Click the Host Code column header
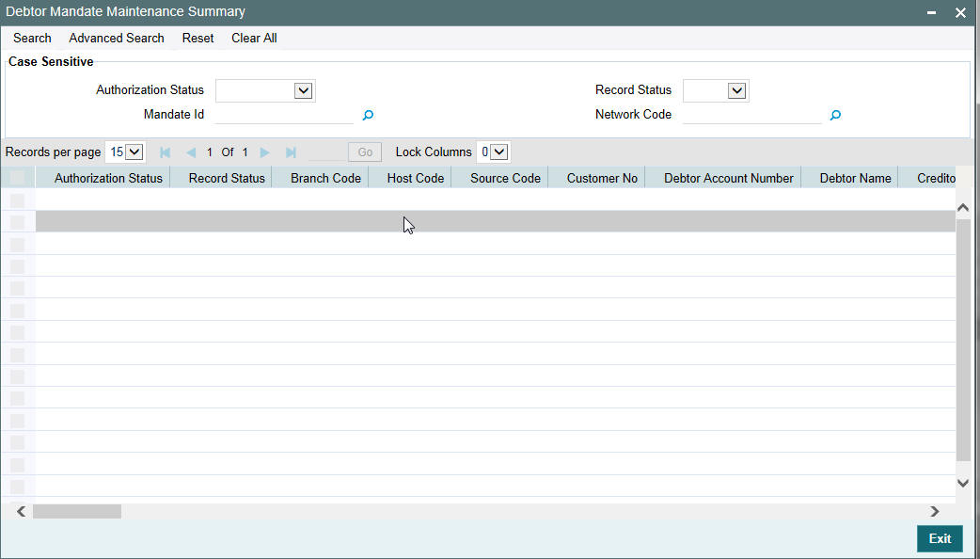Screen dimensions: 980x559 click(416, 178)
